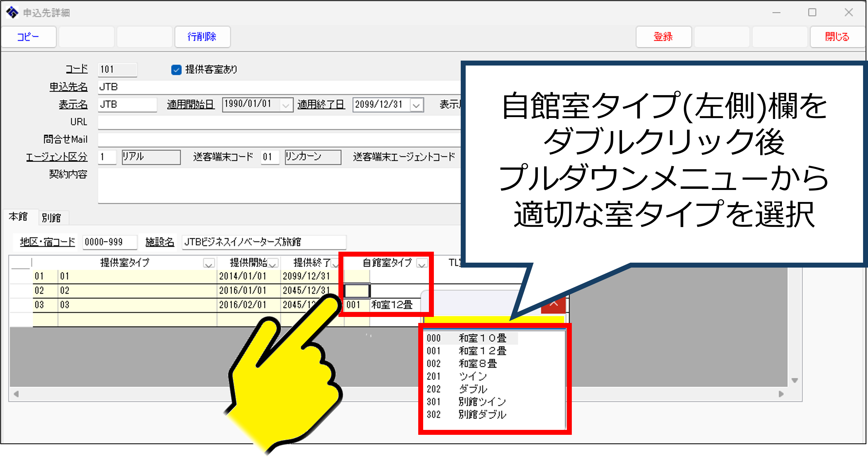Choose 202 ダブル from the room type list
Screen dimensions: 868x471
click(472, 389)
